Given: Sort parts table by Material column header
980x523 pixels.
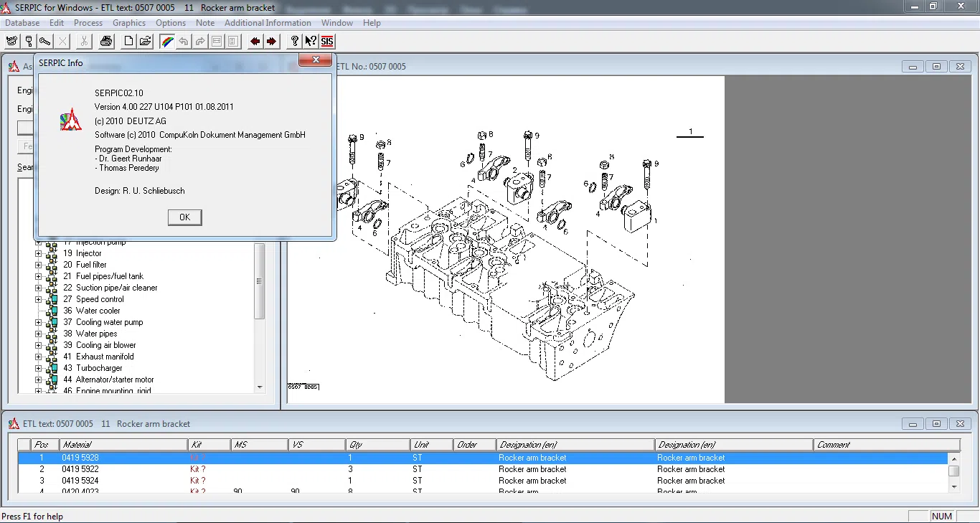Looking at the screenshot, I should click(123, 445).
